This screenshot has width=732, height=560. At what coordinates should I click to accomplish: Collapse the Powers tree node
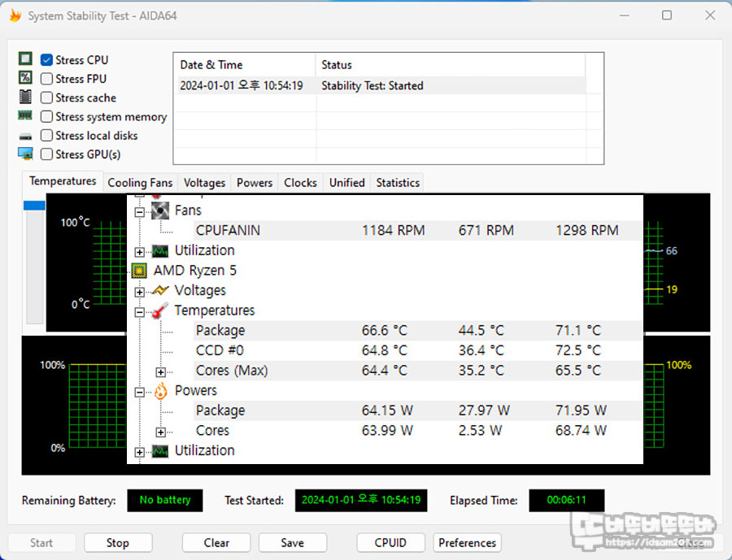139,393
